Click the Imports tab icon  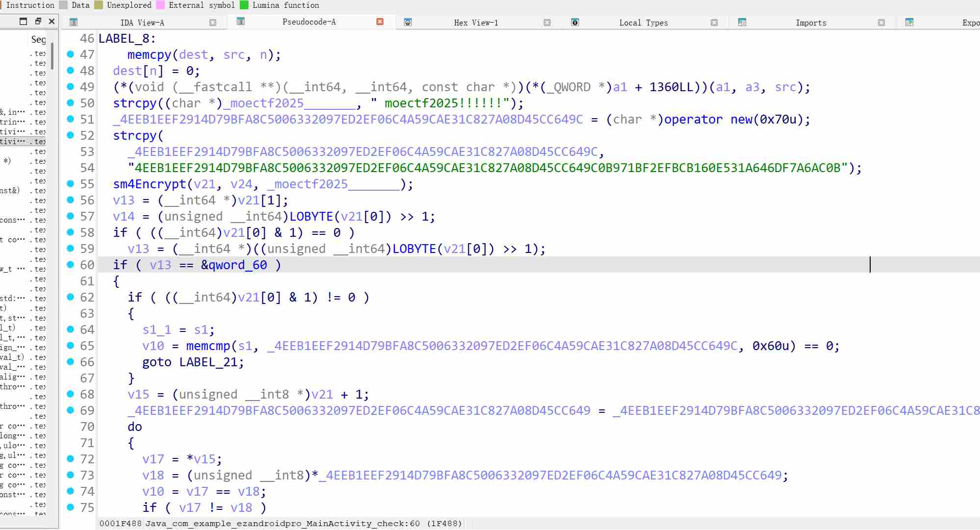pos(742,22)
